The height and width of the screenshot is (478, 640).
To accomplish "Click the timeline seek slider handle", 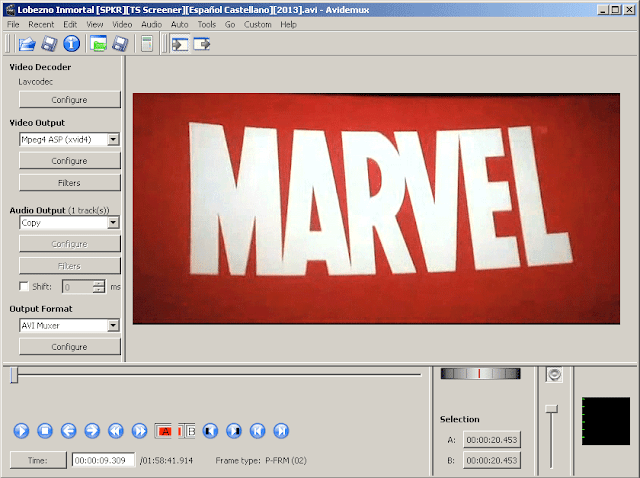I will [14, 375].
